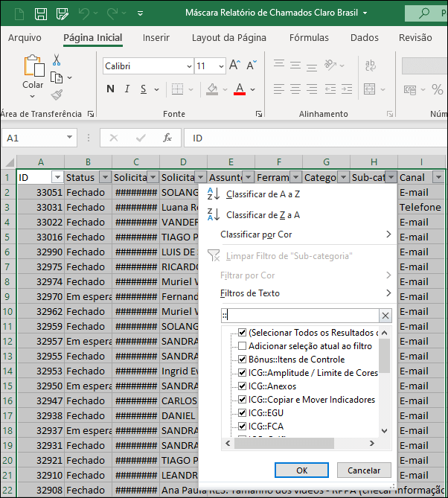
Task: Click the Copy icon
Action: [x=57, y=77]
